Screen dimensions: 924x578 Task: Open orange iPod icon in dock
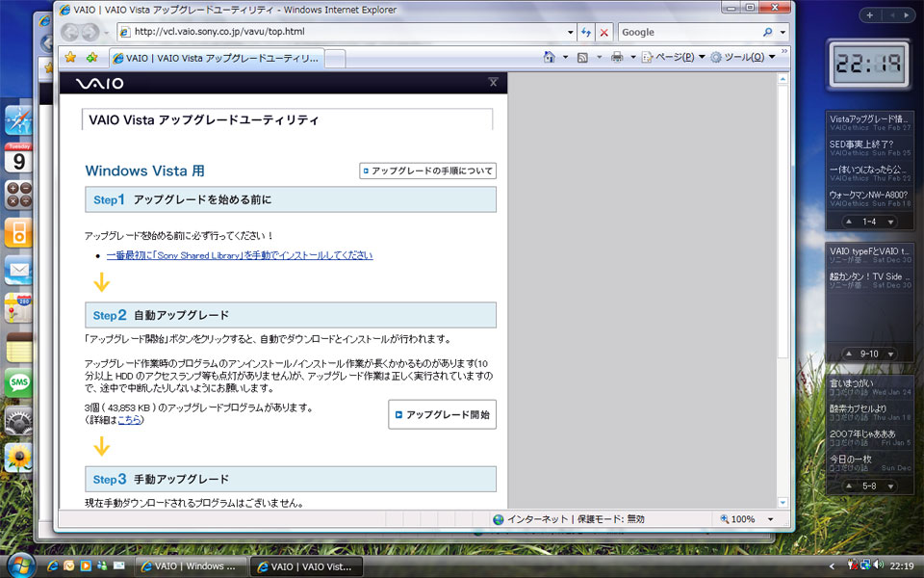coord(18,232)
